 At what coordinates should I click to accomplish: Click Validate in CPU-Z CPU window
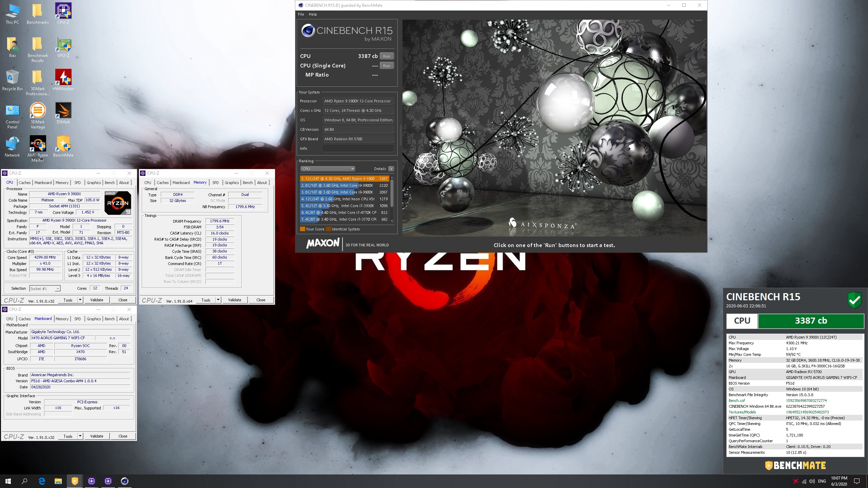[97, 300]
